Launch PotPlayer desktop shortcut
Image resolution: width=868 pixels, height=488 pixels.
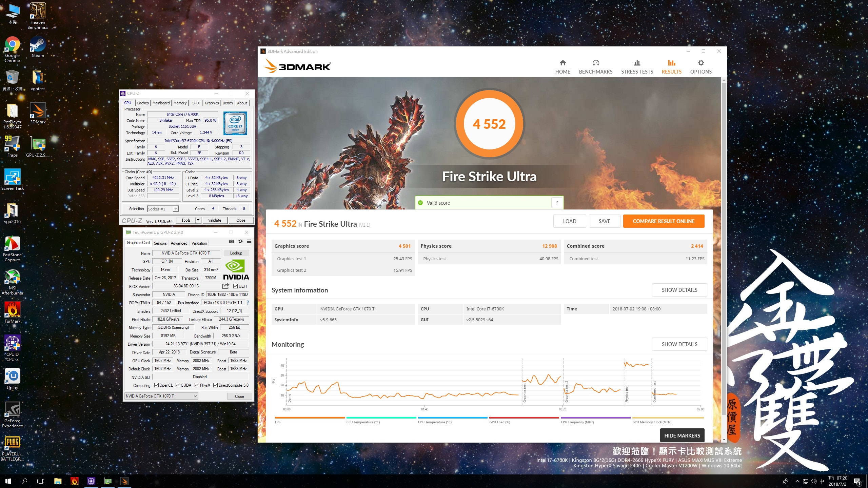(12, 116)
